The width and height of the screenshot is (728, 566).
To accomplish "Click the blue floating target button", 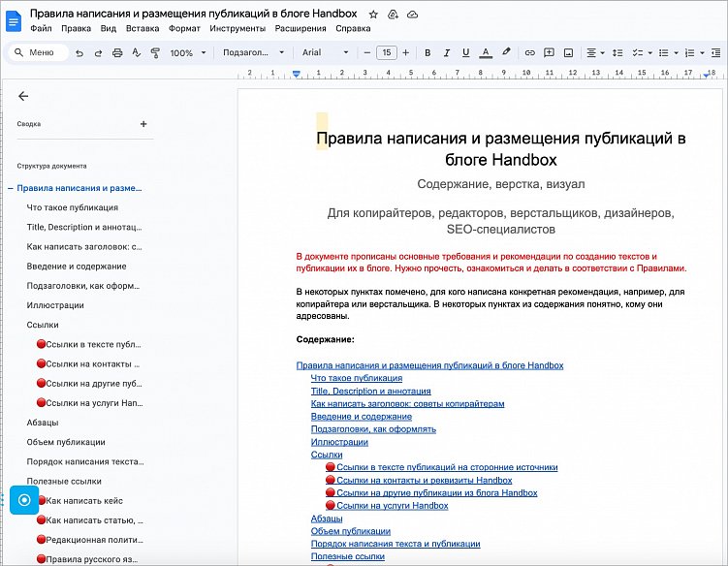I will point(24,500).
